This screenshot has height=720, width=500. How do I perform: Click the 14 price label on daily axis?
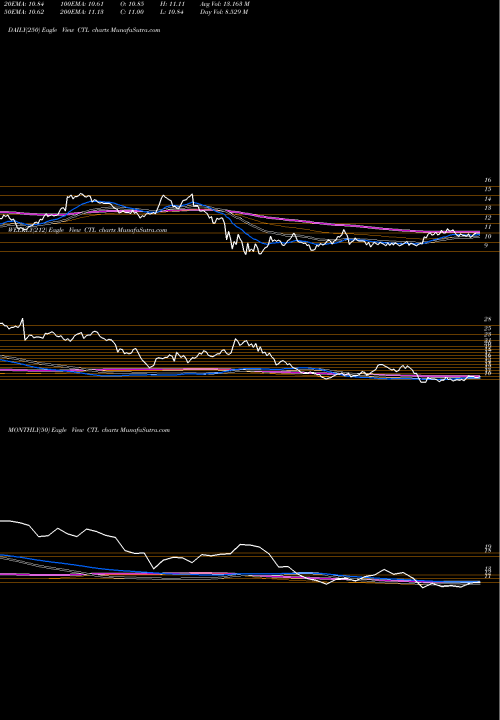(488, 199)
